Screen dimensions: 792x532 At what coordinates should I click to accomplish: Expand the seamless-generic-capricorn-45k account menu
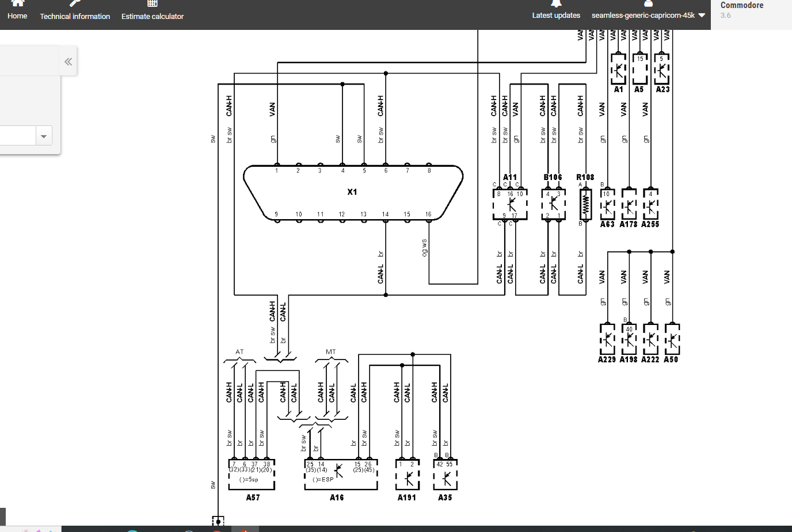click(648, 16)
